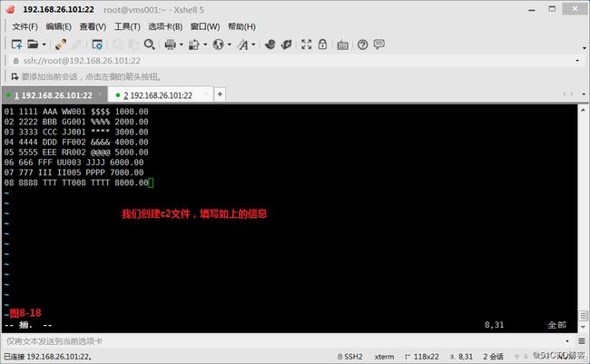590x364 pixels.
Task: Click the Find magnifier icon
Action: click(x=150, y=44)
